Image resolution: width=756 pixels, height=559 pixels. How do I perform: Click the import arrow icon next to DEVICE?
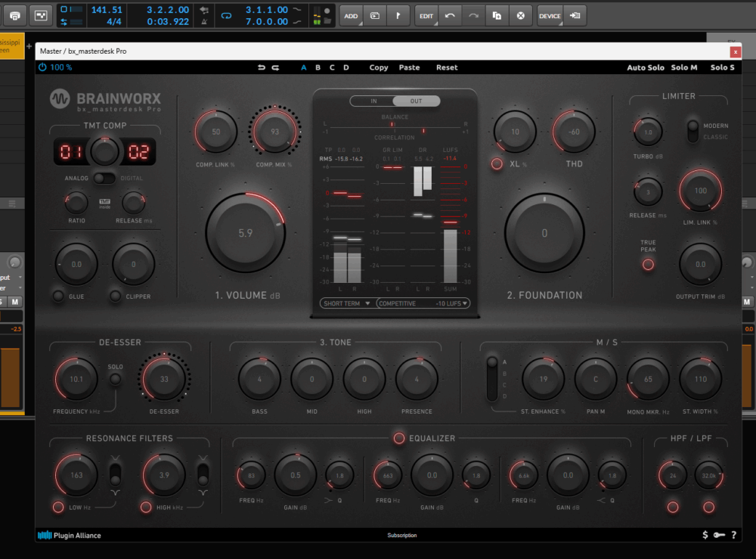click(575, 16)
